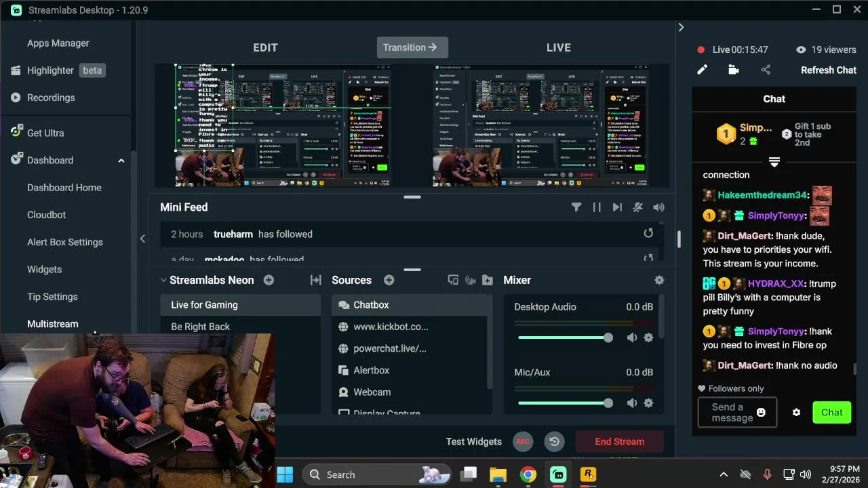Screen dimensions: 868x488
Task: Share the stream via share icon
Action: (x=766, y=70)
